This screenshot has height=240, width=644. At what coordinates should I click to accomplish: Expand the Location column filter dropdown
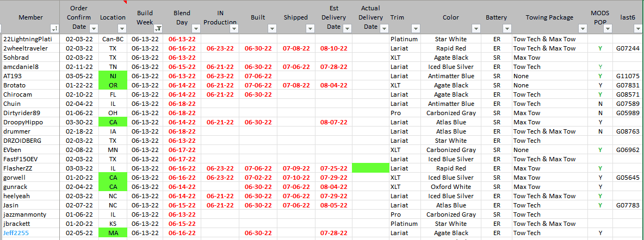pyautogui.click(x=121, y=28)
